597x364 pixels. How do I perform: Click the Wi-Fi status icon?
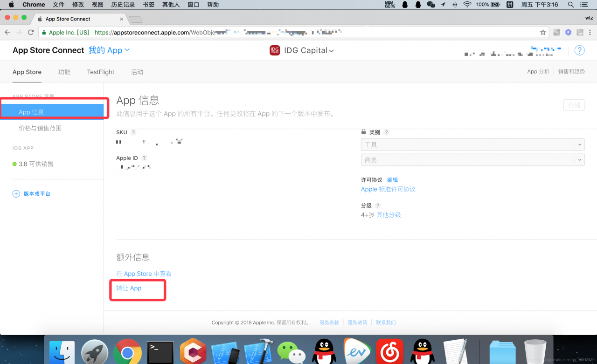pos(467,5)
